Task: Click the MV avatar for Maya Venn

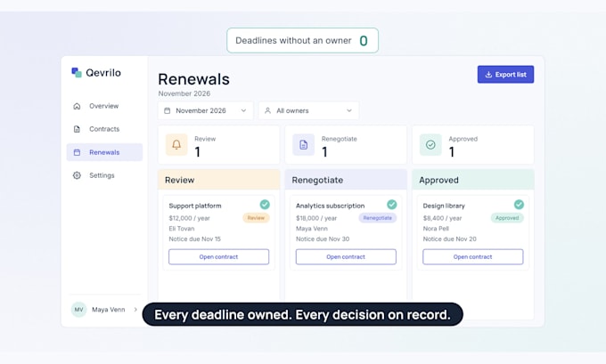Action: coord(78,310)
